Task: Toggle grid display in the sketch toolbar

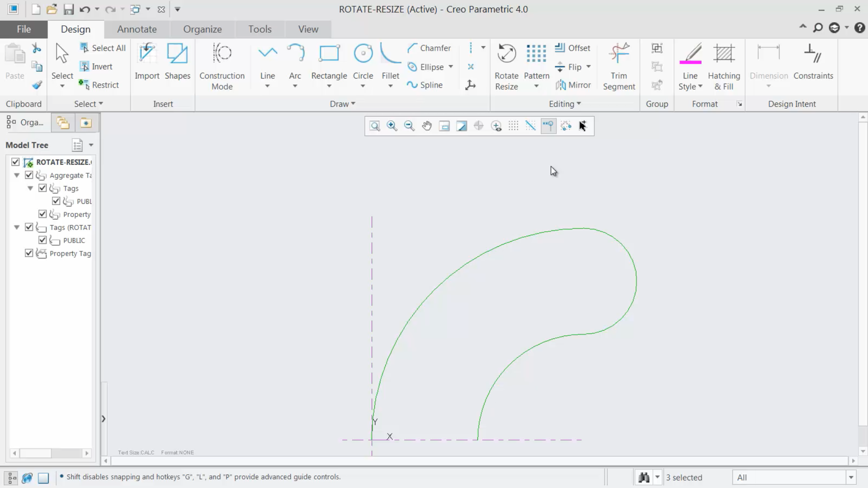Action: click(514, 126)
